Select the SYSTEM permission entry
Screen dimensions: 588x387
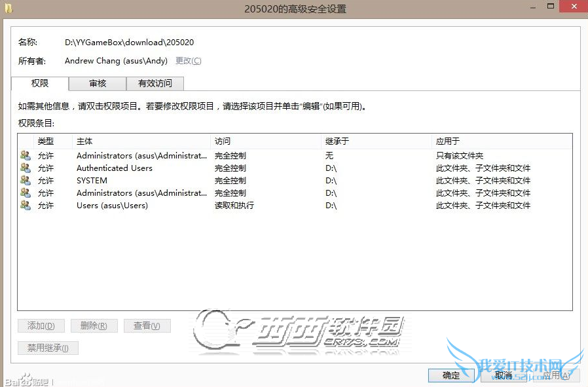(x=295, y=180)
